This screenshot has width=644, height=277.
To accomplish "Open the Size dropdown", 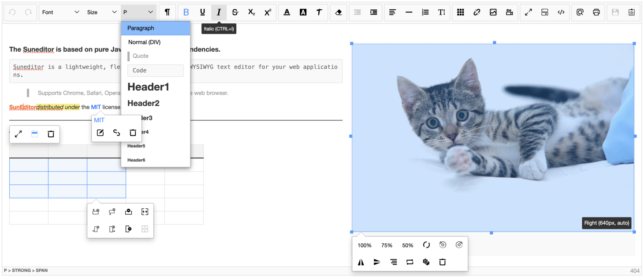I will [x=102, y=12].
